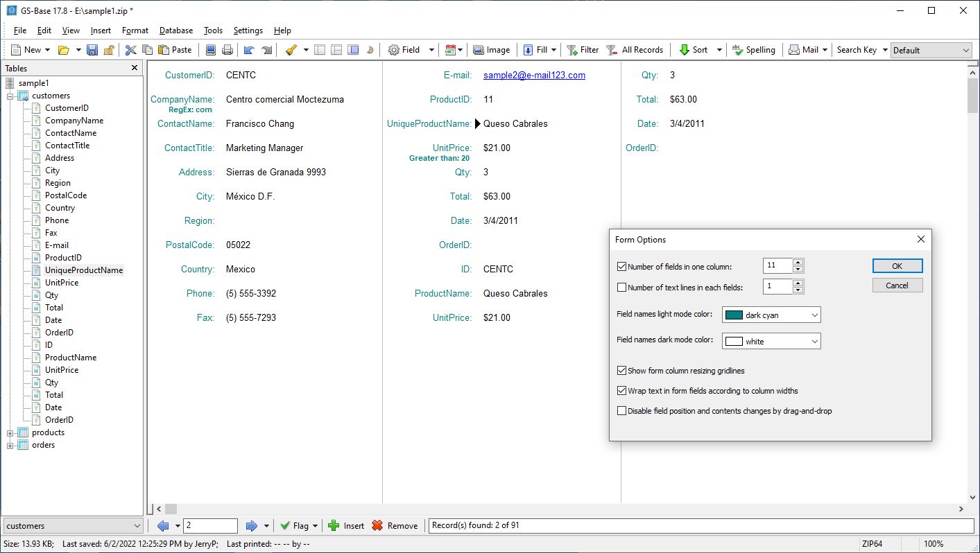Open the File menu
Viewport: 980px width, 553px height.
[x=20, y=30]
